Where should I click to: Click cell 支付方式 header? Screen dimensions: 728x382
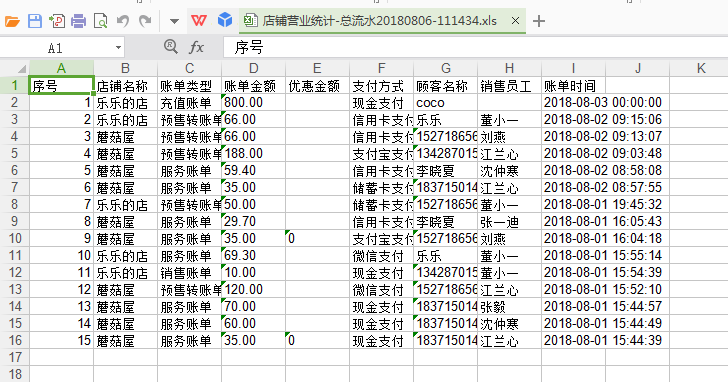(382, 86)
